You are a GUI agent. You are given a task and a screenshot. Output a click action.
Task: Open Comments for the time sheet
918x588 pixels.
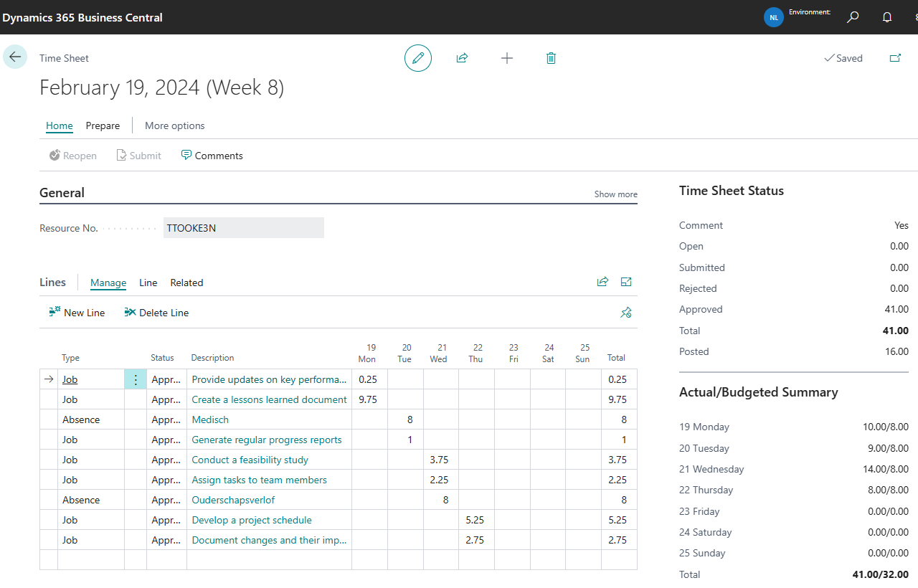coord(212,155)
